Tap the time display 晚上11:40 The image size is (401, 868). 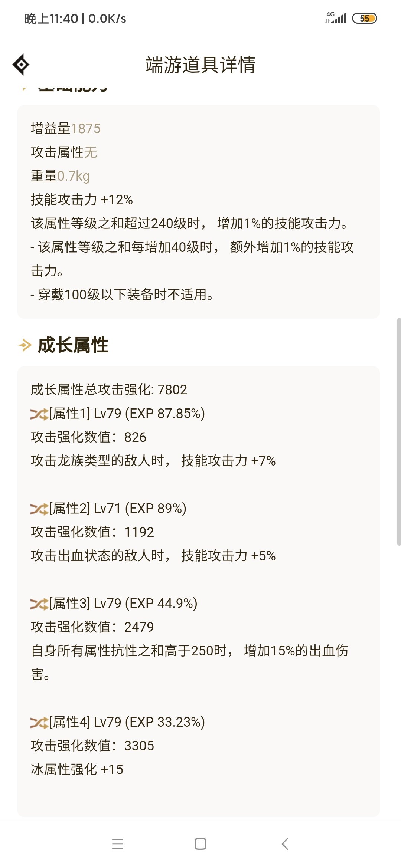(x=52, y=19)
